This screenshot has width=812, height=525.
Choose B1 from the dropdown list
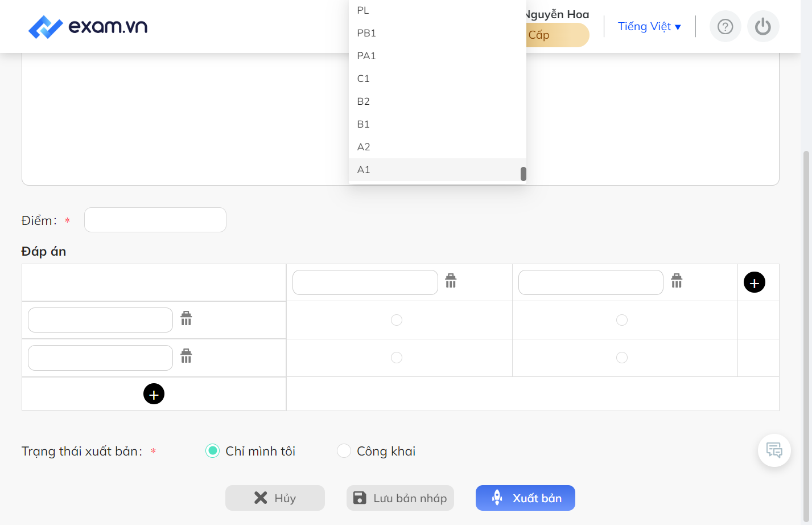(x=437, y=124)
